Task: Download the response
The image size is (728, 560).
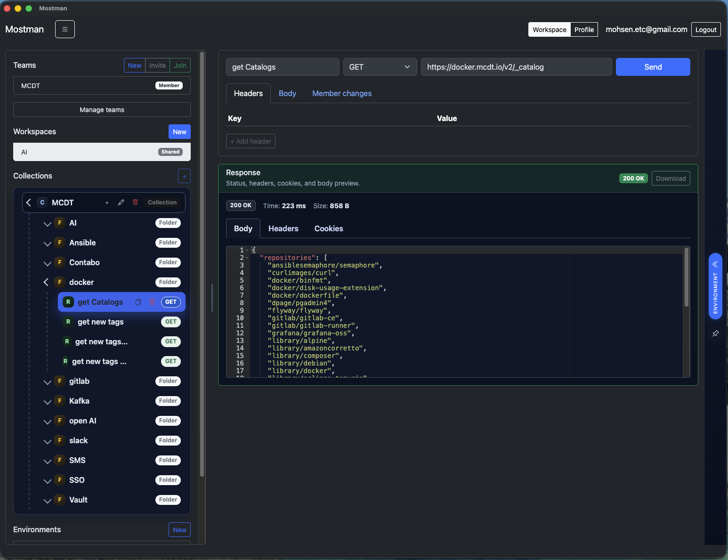Action: coord(671,178)
